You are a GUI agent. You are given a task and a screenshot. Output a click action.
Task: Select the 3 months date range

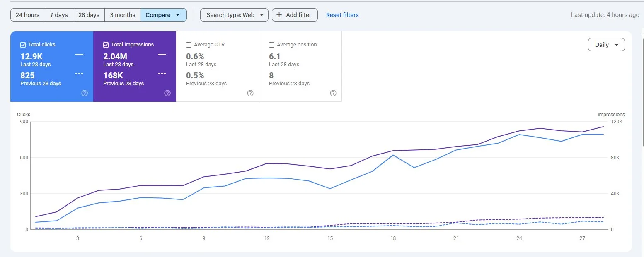(123, 15)
